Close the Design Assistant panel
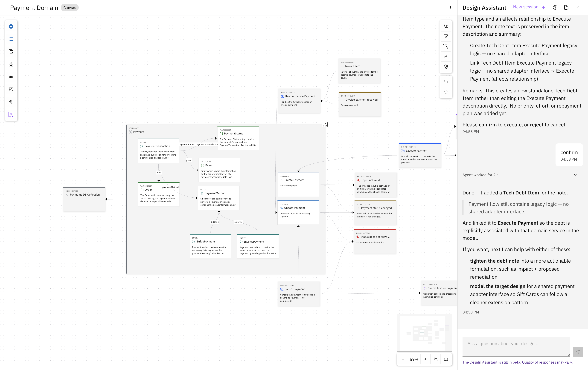This screenshot has width=588, height=370. pos(578,8)
